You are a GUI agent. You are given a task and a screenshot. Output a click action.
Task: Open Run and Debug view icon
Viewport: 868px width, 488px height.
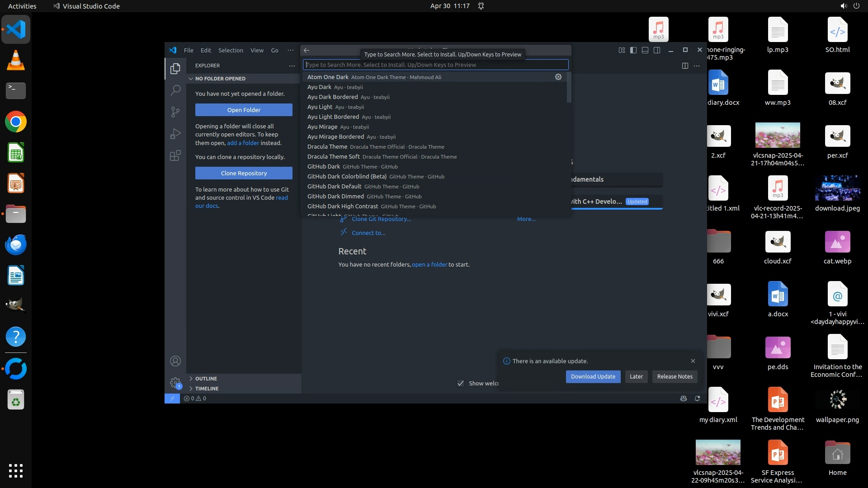click(175, 134)
